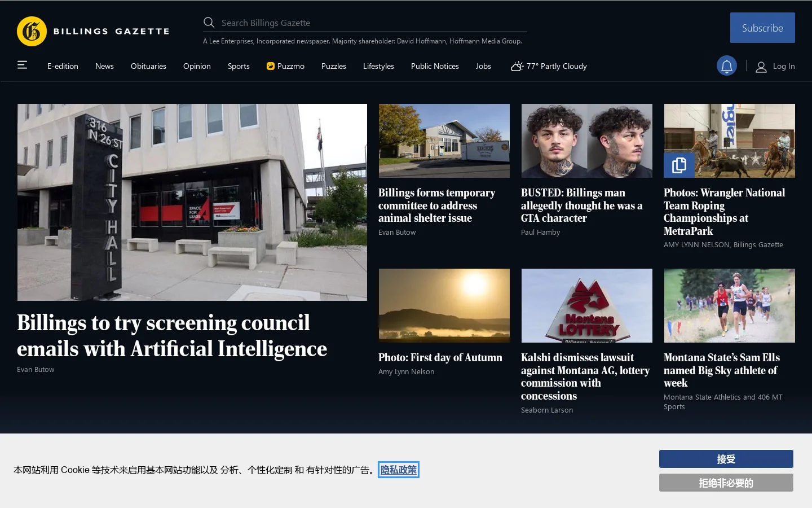
Task: Open the Jobs menu item
Action: [x=483, y=66]
